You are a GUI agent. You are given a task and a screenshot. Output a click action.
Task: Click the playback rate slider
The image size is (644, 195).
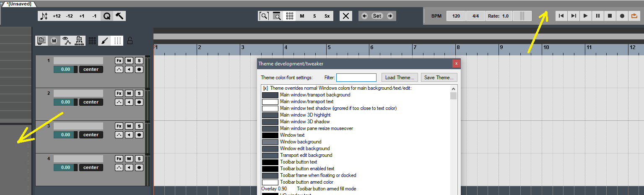522,16
